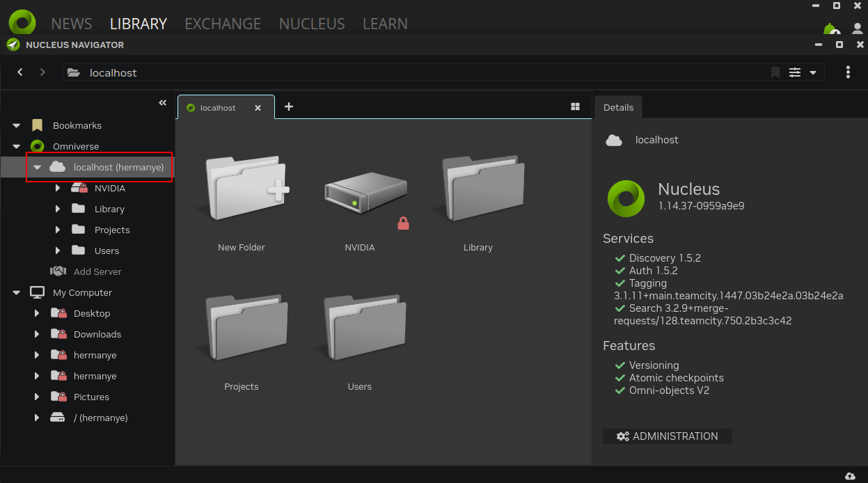
Task: Open the dropdown arrow beside the filter icon
Action: tap(813, 72)
